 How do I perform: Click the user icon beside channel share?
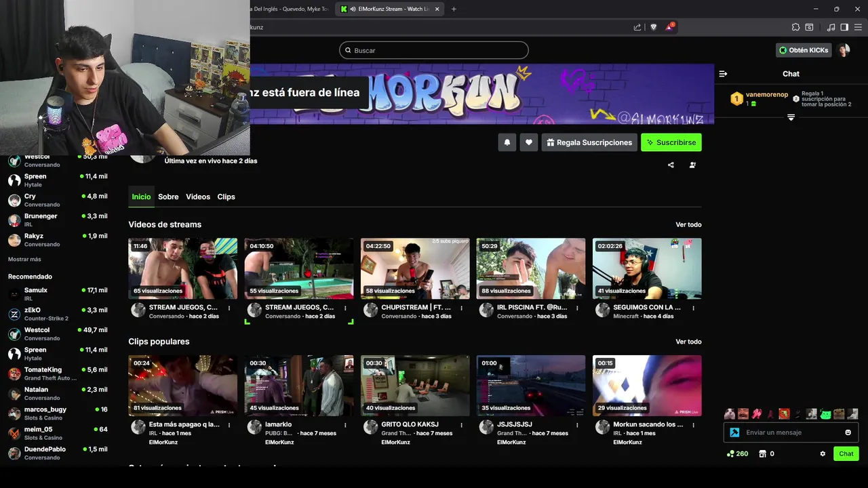(692, 165)
